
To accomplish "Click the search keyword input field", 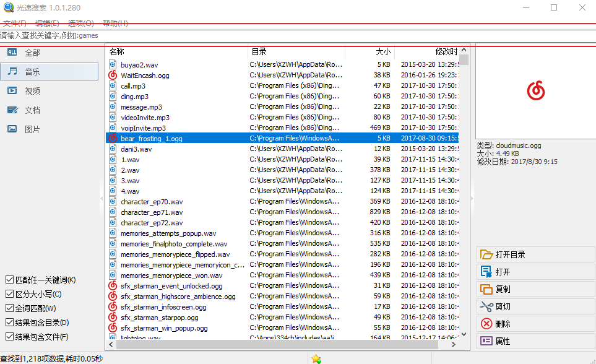I will 297,35.
